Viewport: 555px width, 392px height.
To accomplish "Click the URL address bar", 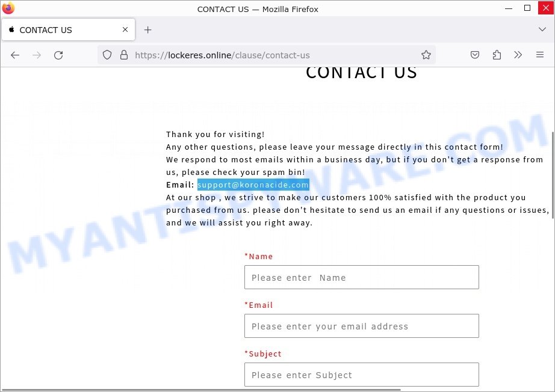I will coord(266,55).
